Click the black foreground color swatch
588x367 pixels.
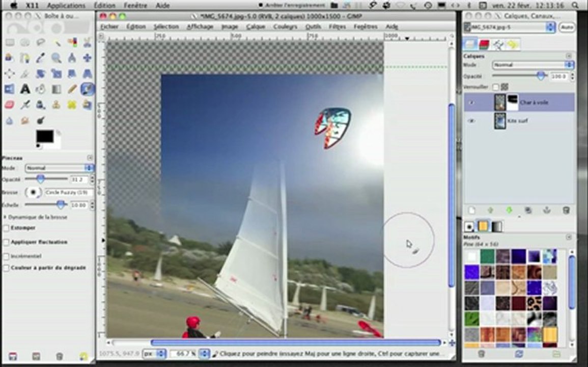[45, 136]
